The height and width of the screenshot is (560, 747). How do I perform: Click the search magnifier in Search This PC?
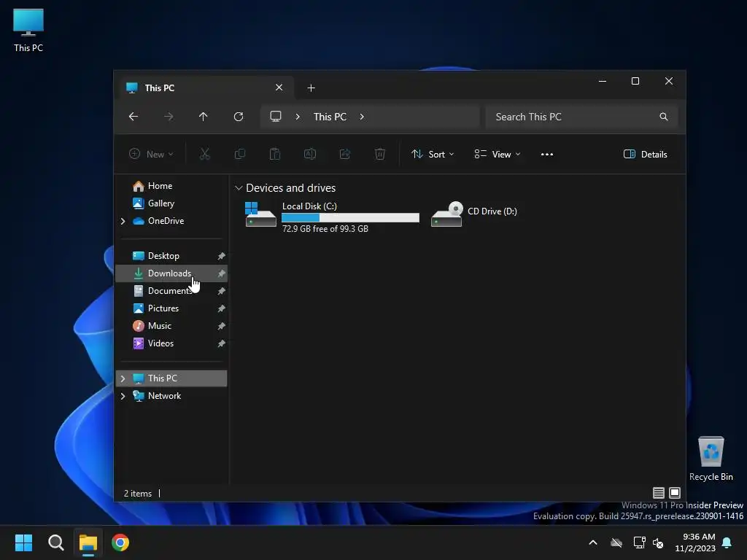coord(664,117)
